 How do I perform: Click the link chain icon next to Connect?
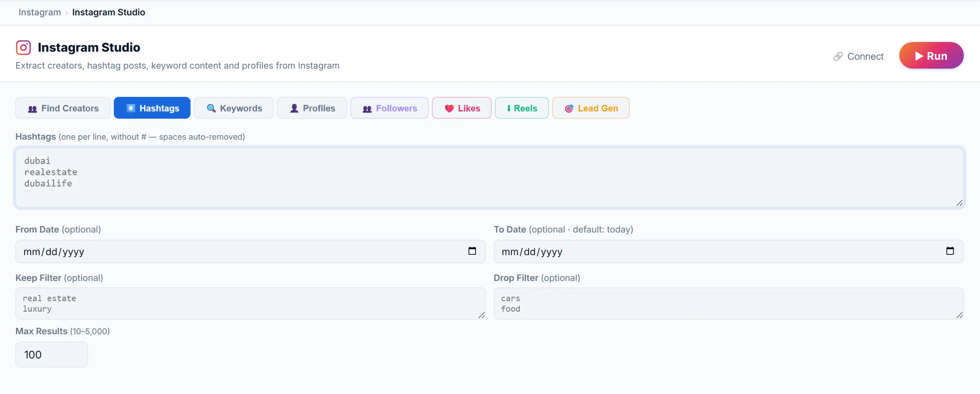[838, 57]
